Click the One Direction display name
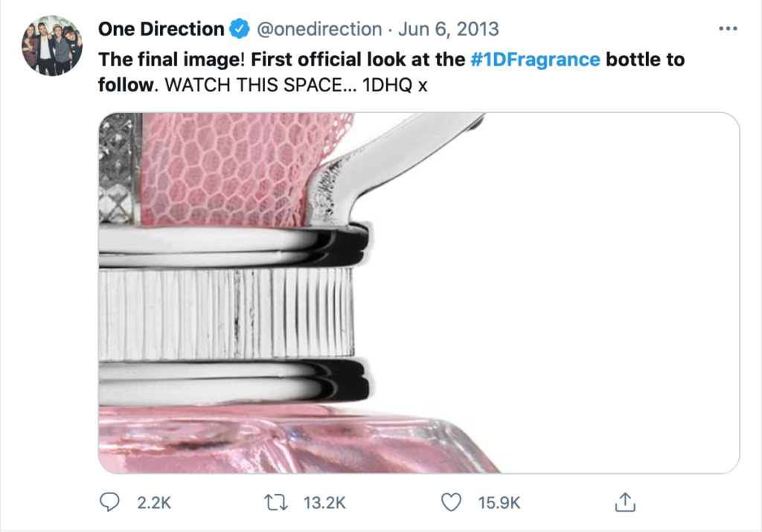The height and width of the screenshot is (532, 762). (161, 30)
